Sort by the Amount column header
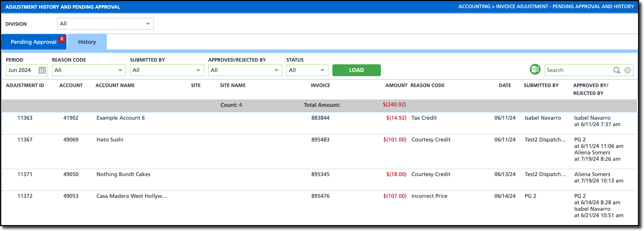 396,86
